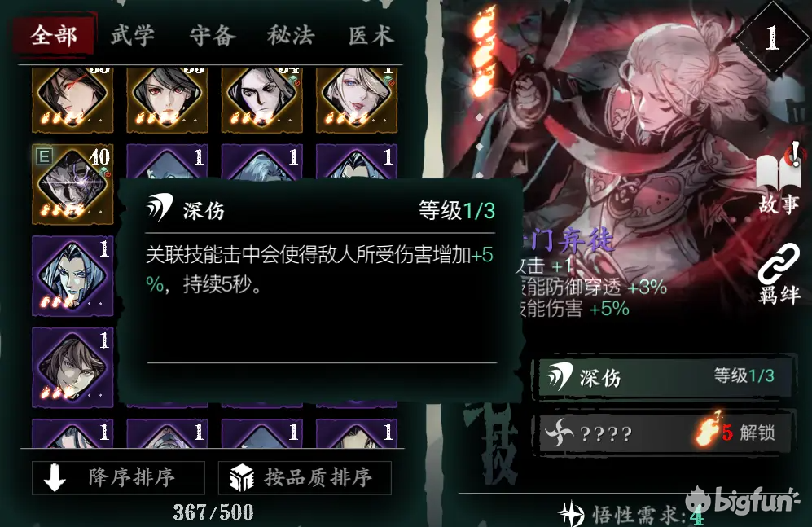This screenshot has width=812, height=527.
Task: Switch to the 武学 tab
Action: pyautogui.click(x=133, y=36)
